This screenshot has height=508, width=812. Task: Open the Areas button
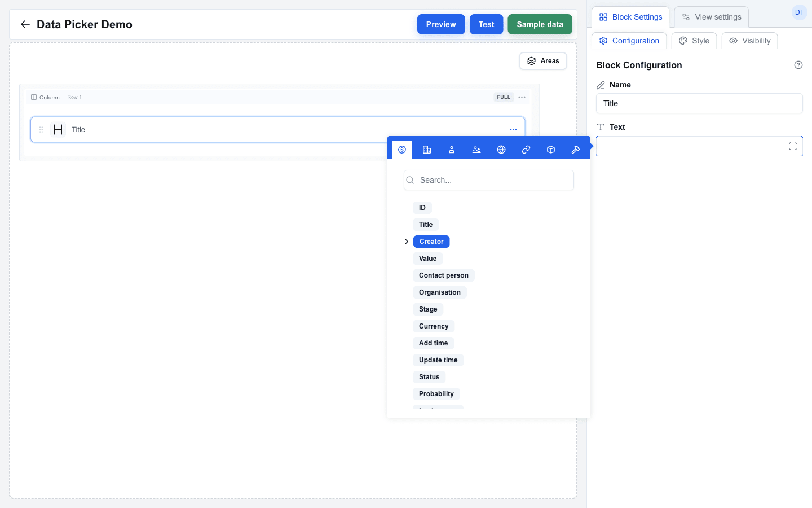coord(543,61)
